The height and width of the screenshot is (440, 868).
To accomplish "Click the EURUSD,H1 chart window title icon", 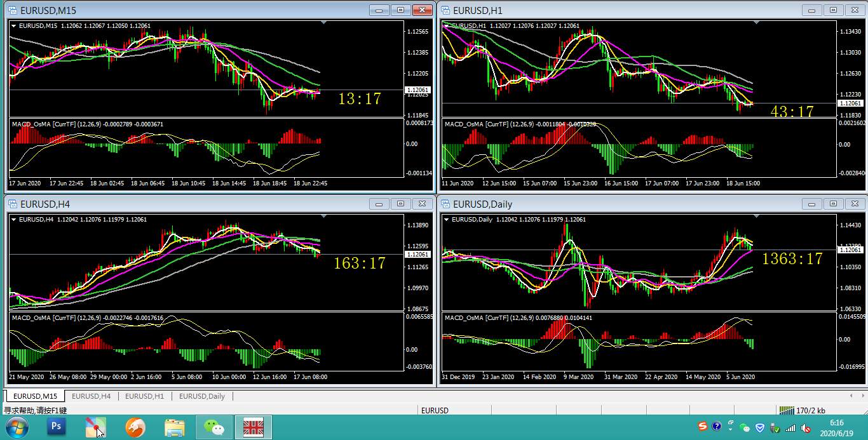I will pos(445,10).
